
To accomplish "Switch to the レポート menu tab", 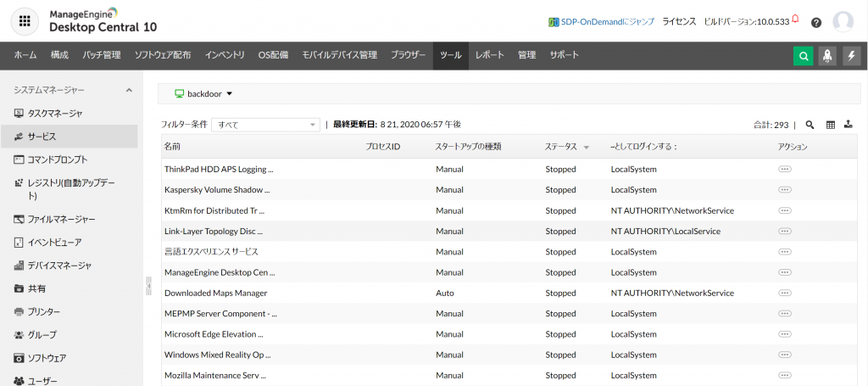I will 489,55.
